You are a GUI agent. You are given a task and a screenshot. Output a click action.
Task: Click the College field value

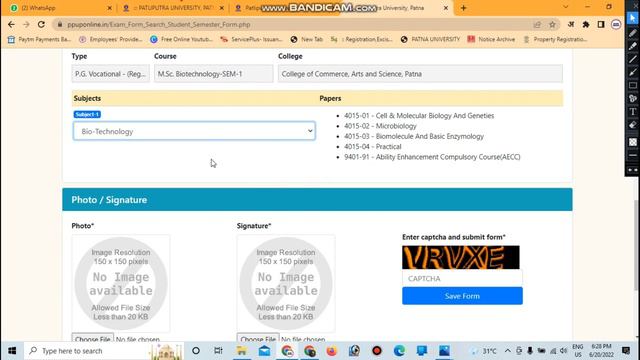point(420,74)
